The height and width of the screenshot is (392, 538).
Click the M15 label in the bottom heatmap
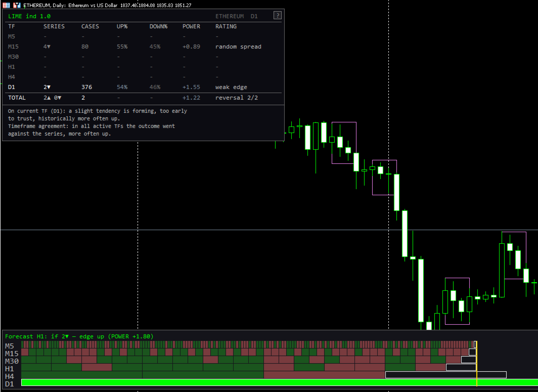click(x=12, y=354)
